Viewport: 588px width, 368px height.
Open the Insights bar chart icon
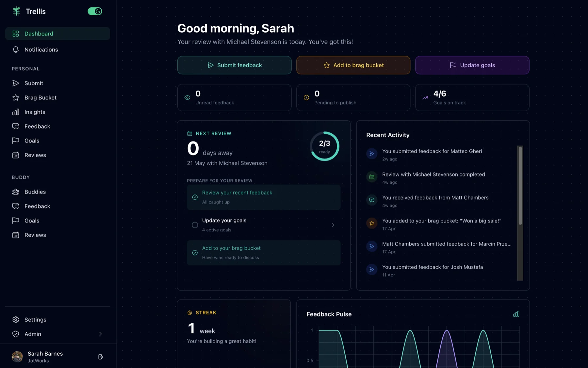[x=16, y=112]
